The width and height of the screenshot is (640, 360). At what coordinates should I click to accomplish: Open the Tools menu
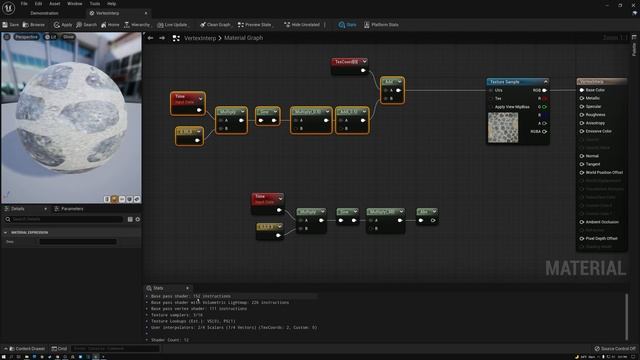95,4
